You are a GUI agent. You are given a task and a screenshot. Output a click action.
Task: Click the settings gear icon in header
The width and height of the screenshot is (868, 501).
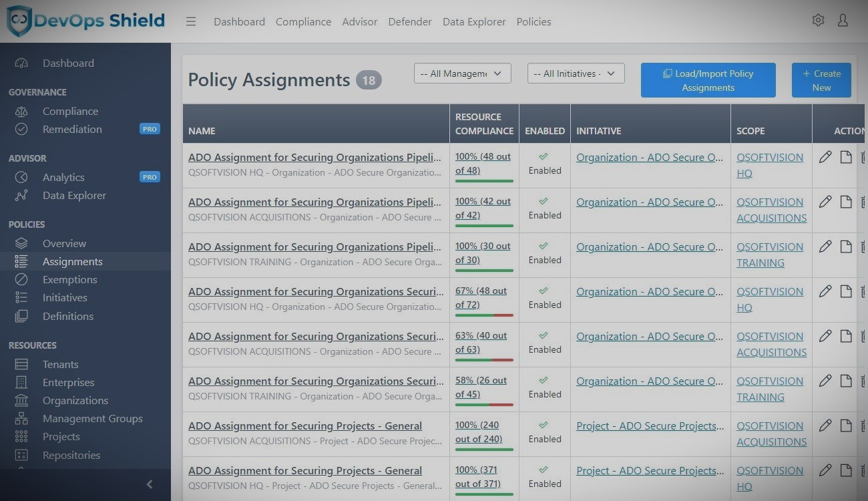818,21
